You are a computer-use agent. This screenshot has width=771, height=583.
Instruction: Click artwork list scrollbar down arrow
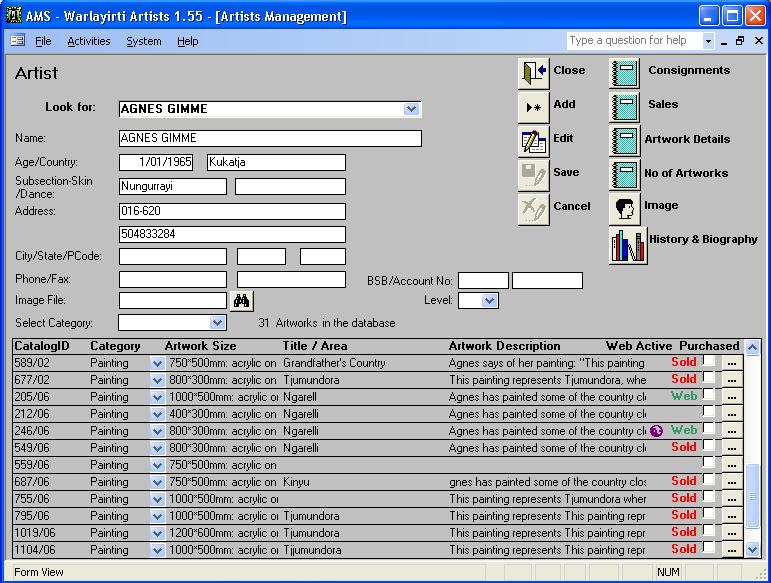click(x=752, y=549)
